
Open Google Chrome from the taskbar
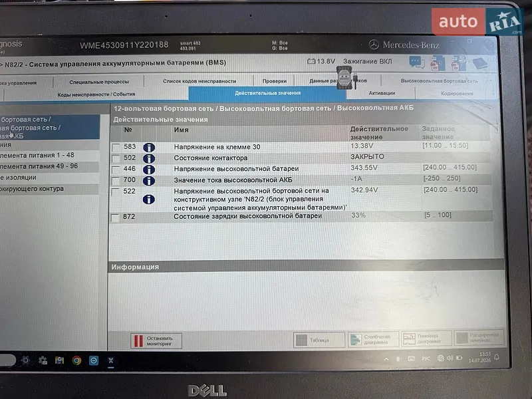(76, 360)
